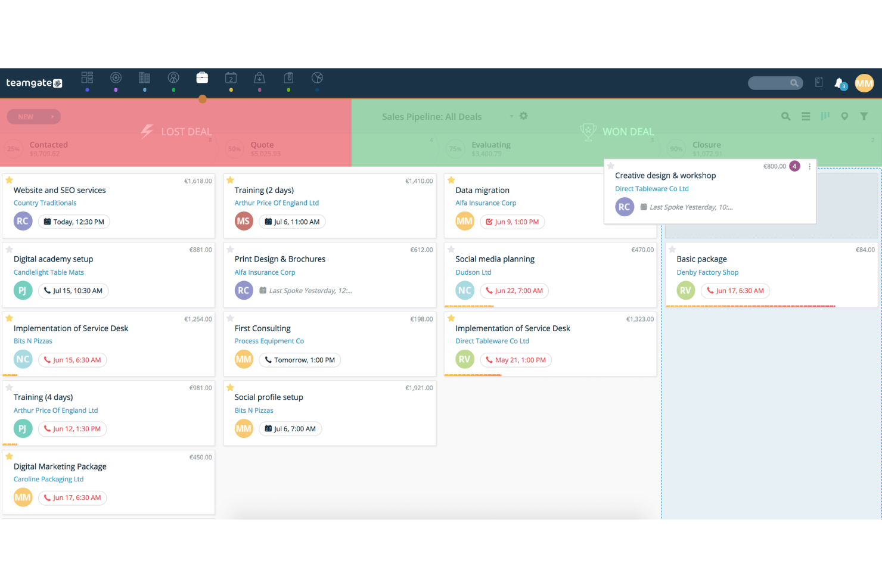Open the Deals briefcase icon in navigation
Screen dimensions: 882x588
[202, 77]
